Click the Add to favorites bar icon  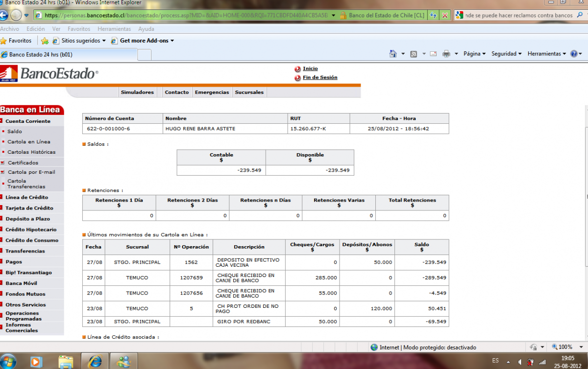(x=45, y=41)
